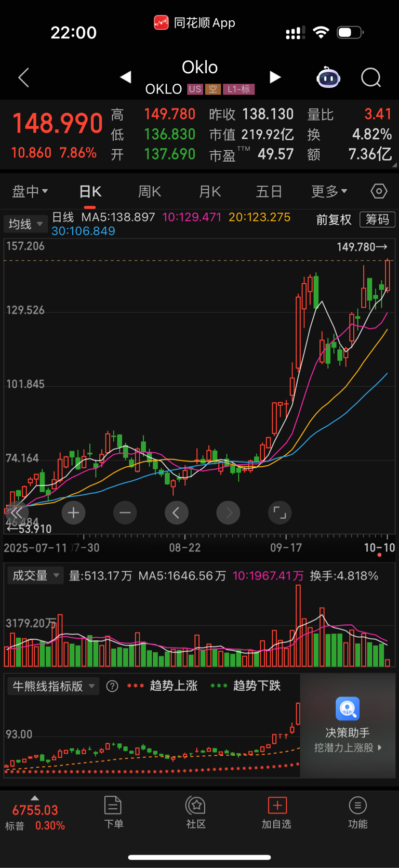Expand quote details corner triangle
This screenshot has height=868, width=399.
[394, 165]
